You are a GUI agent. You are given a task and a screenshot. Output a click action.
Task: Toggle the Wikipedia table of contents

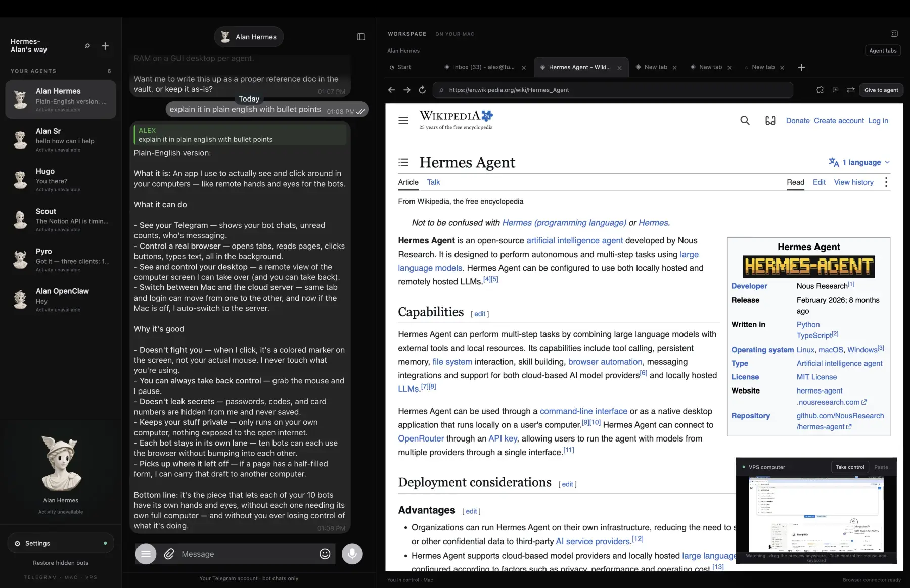coord(403,162)
